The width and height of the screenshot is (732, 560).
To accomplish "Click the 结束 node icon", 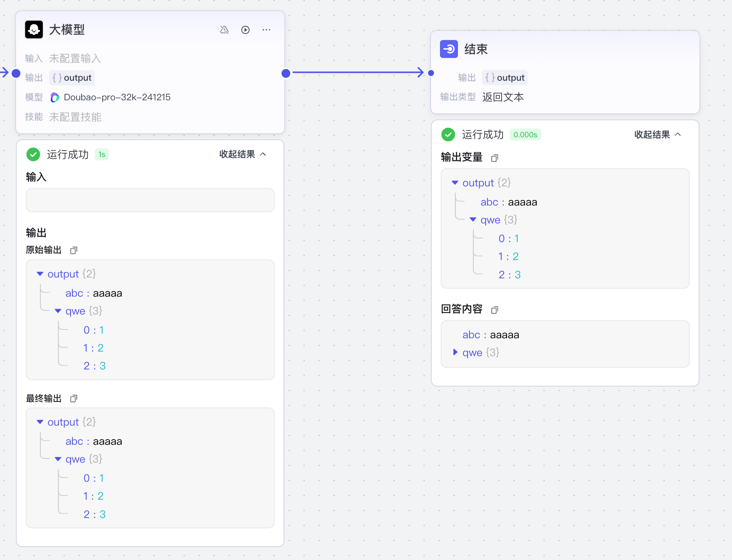I will pyautogui.click(x=449, y=49).
